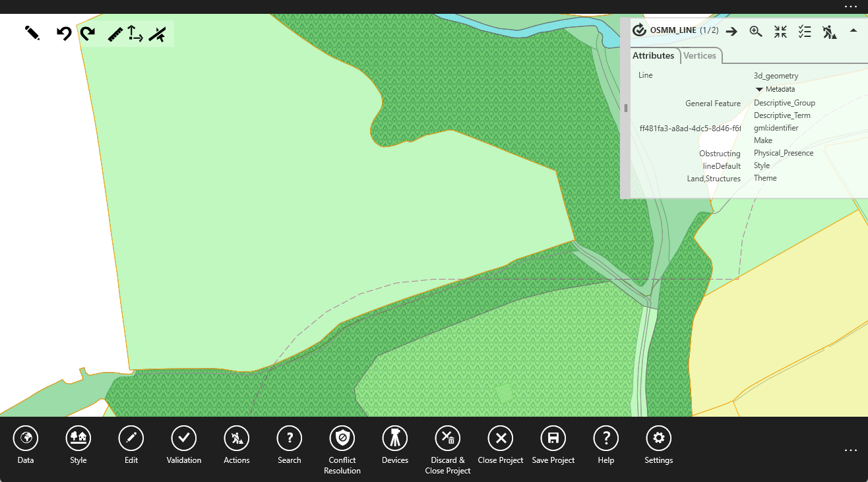Click the refresh checkmark icon beside OSMM_LINE
868x482 pixels.
pos(638,30)
